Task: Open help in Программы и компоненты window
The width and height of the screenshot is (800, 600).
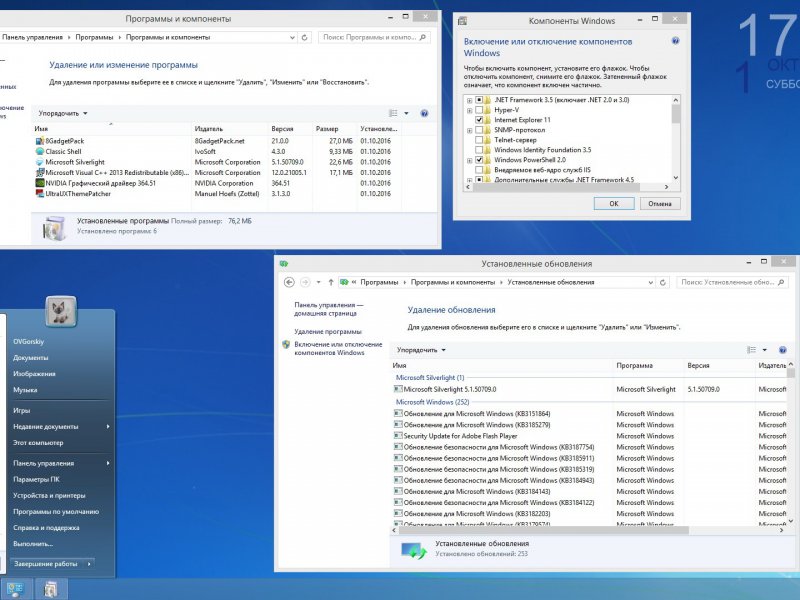Action: (424, 113)
